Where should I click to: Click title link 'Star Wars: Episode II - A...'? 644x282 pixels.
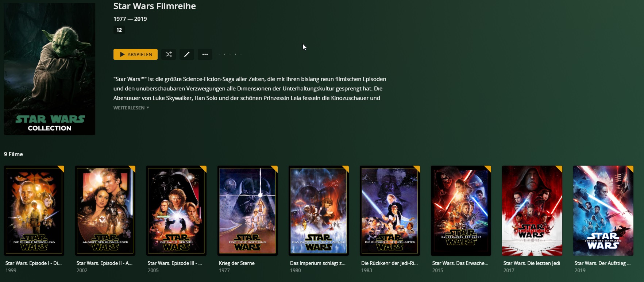tap(104, 263)
